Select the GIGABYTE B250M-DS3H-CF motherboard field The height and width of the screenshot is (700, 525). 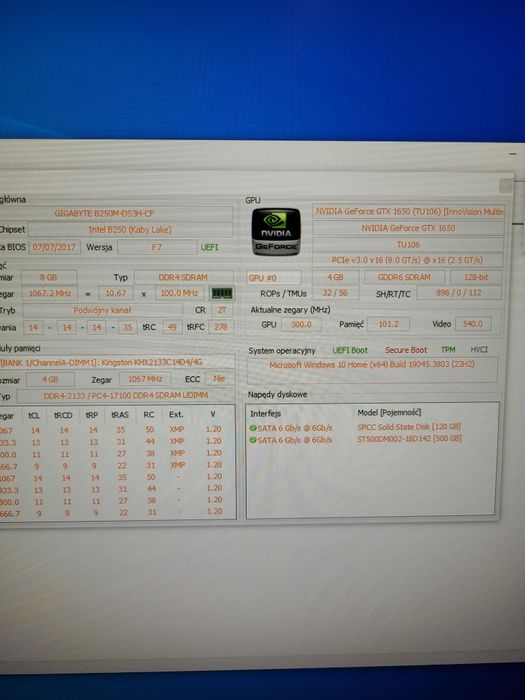click(115, 213)
